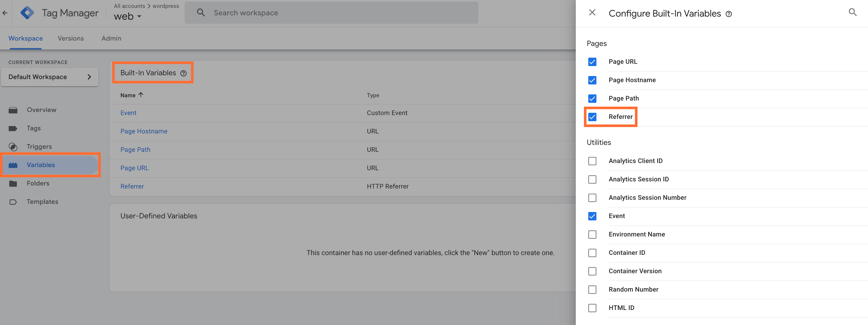Select the Folders sidebar icon

point(13,183)
